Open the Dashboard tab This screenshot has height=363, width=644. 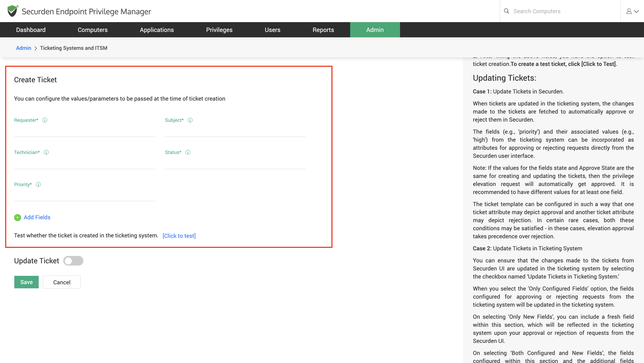(x=31, y=30)
